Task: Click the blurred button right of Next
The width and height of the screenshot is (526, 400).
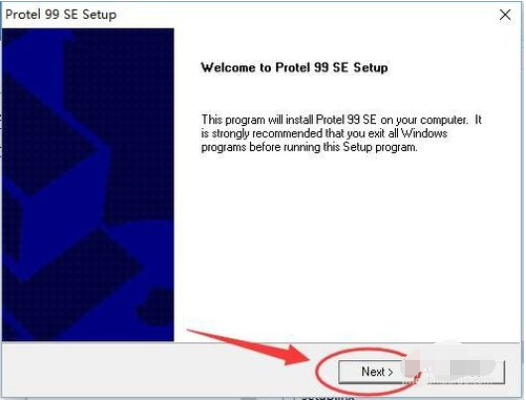Action: (x=466, y=372)
